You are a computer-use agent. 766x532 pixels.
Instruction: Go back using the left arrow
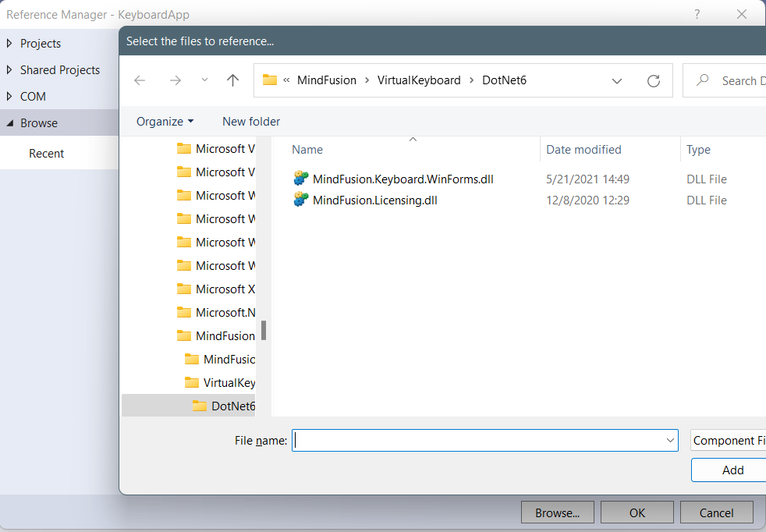click(x=140, y=80)
